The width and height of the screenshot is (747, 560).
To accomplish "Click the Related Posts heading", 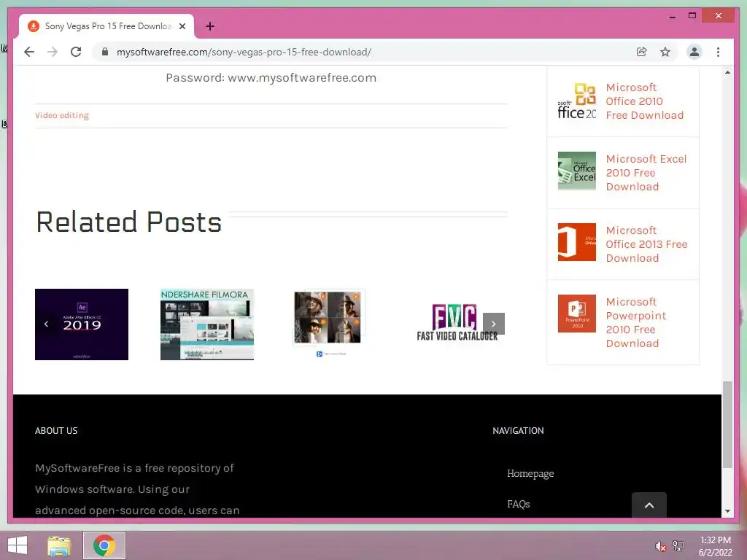I will [128, 222].
